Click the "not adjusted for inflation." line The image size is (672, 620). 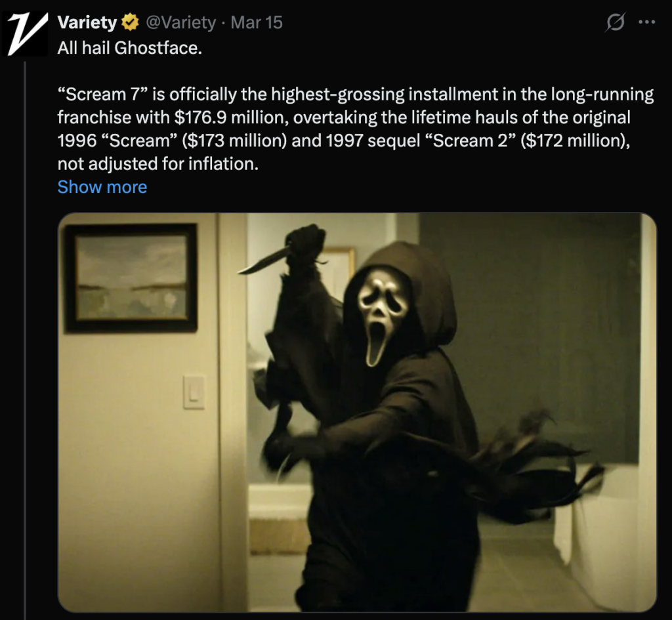click(158, 163)
